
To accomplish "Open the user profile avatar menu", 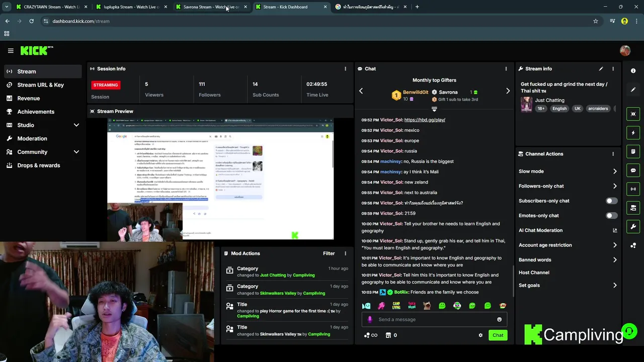I will click(x=625, y=50).
